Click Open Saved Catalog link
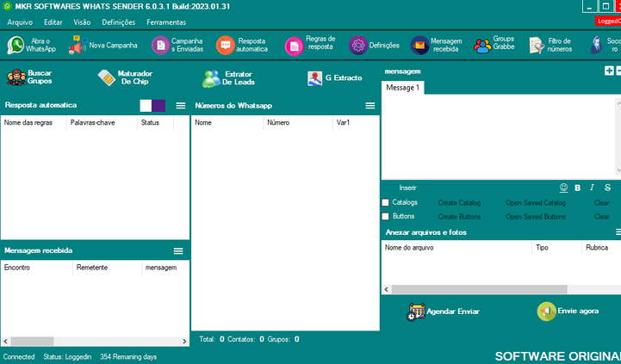The width and height of the screenshot is (621, 364). pyautogui.click(x=536, y=202)
